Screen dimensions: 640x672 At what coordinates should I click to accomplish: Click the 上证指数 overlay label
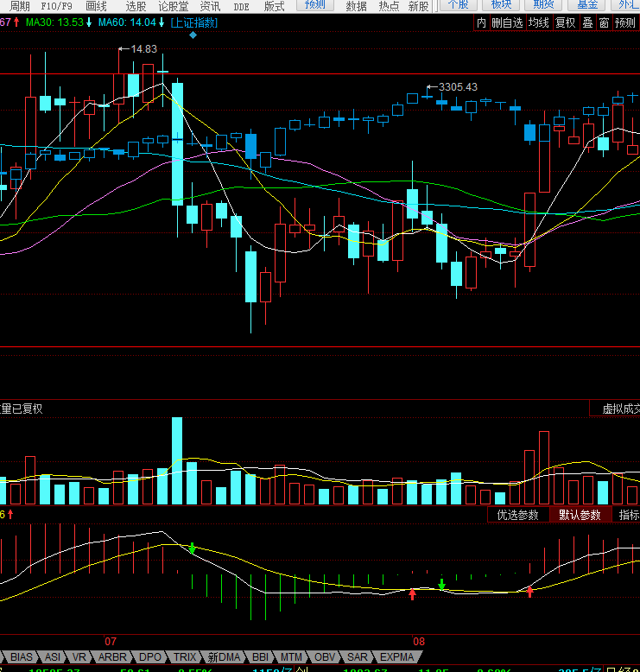194,22
